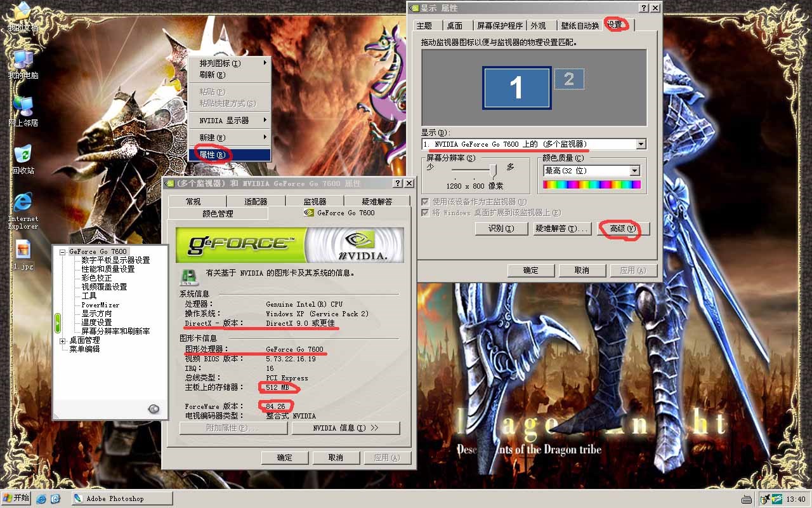Adjust the 屏幕分辨率 slider
The width and height of the screenshot is (812, 508).
click(x=493, y=170)
